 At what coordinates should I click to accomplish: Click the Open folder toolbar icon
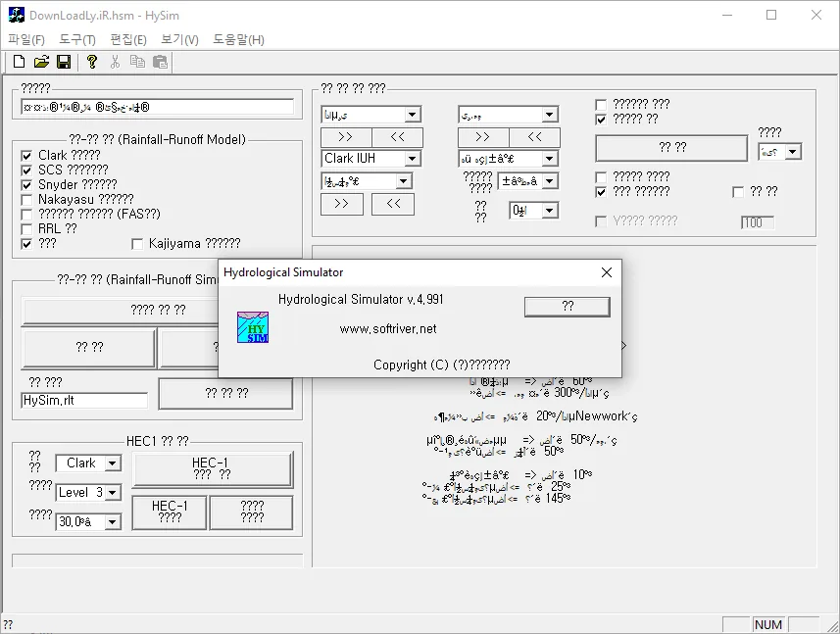click(x=41, y=62)
